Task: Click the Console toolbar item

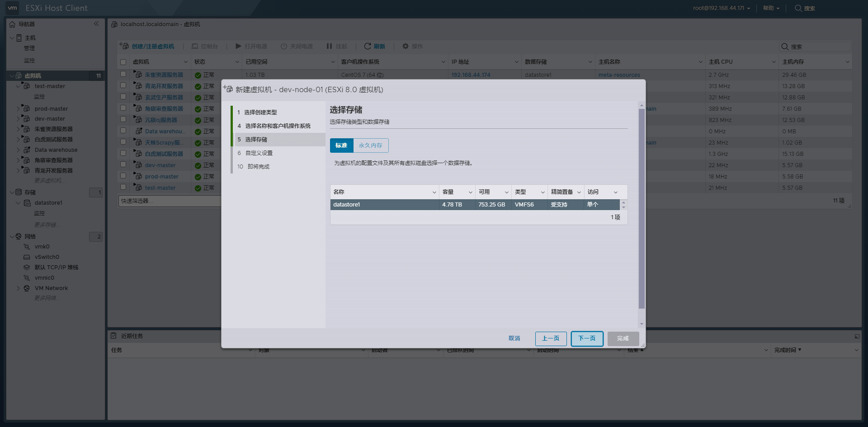Action: [x=205, y=46]
